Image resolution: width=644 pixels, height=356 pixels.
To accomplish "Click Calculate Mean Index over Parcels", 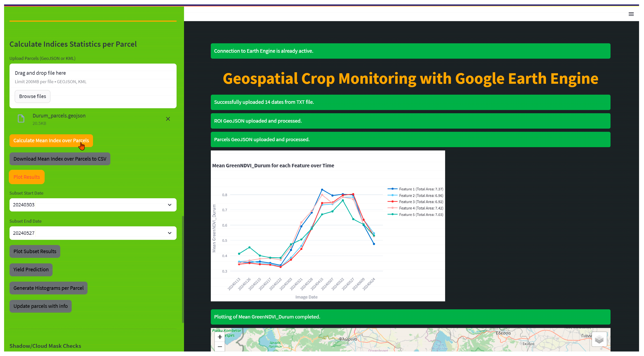I will (51, 141).
